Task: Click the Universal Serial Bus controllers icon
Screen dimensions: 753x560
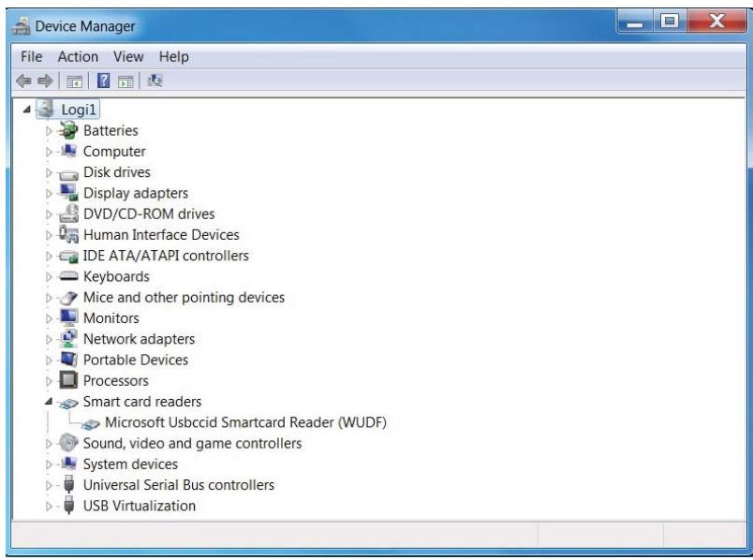Action: click(x=69, y=484)
